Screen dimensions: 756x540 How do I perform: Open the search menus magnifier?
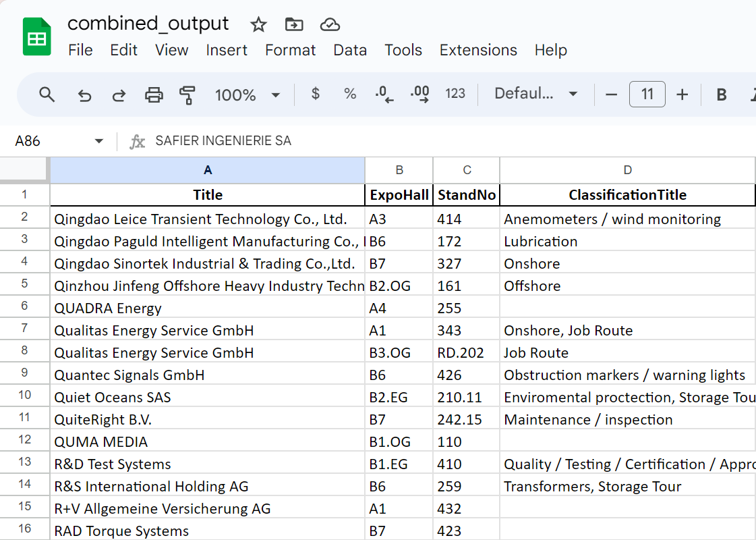pos(47,94)
